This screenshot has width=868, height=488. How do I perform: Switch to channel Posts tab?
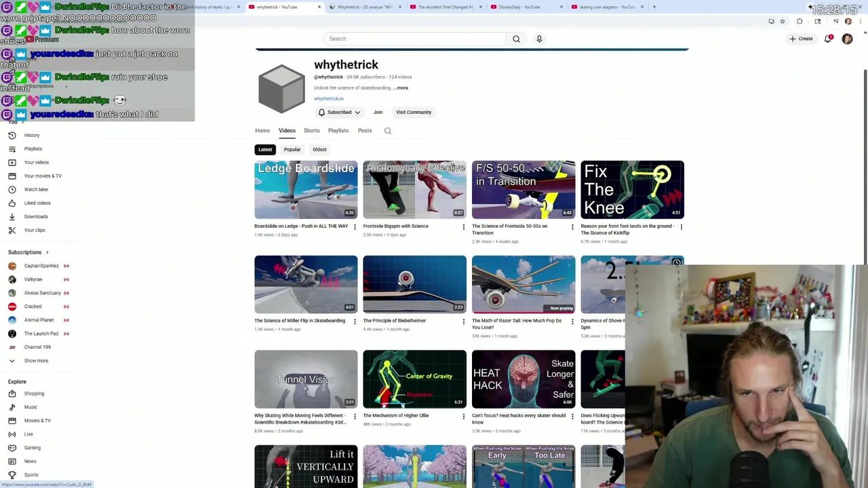365,131
